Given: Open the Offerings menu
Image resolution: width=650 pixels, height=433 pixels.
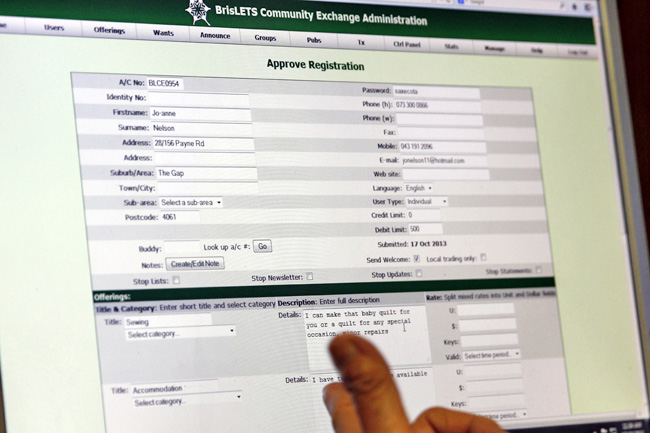Looking at the screenshot, I should pyautogui.click(x=109, y=31).
